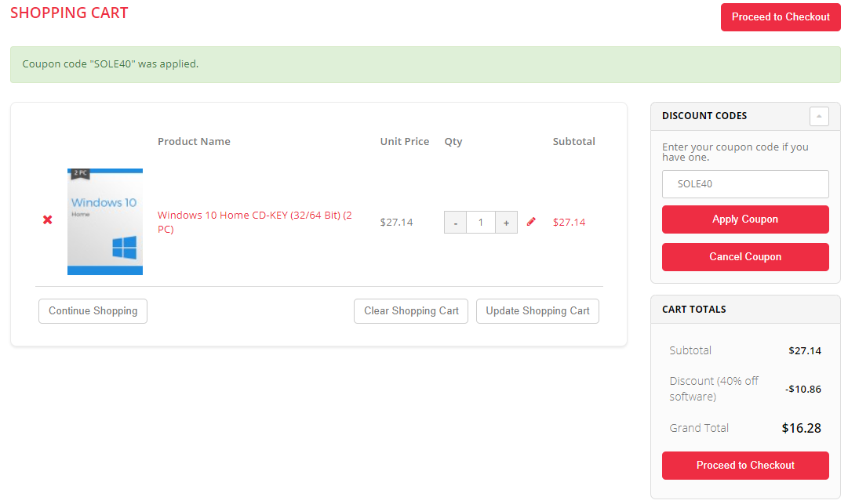The height and width of the screenshot is (504, 848).
Task: Increase quantity with the plus button
Action: pos(506,223)
